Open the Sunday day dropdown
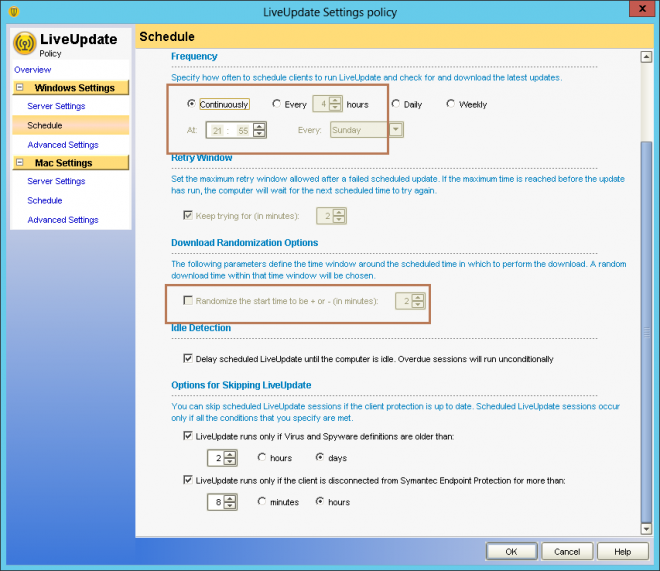 pos(396,130)
